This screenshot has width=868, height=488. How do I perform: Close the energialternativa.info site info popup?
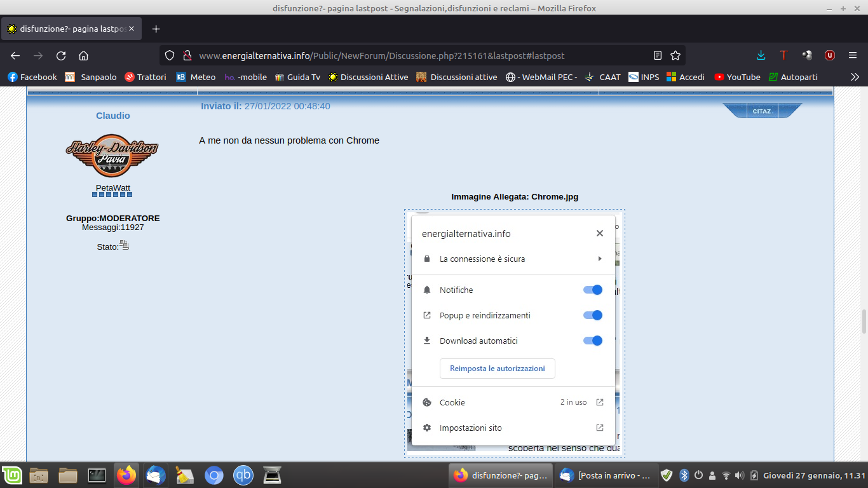click(x=600, y=233)
